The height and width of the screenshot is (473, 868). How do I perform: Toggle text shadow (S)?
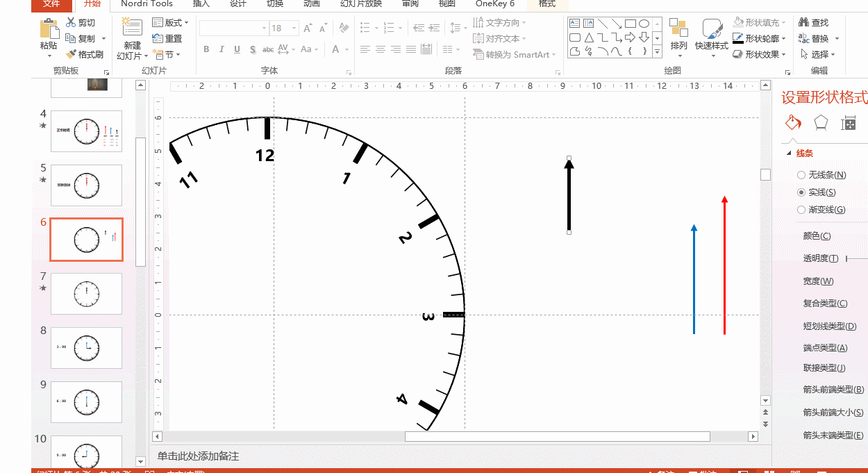253,49
